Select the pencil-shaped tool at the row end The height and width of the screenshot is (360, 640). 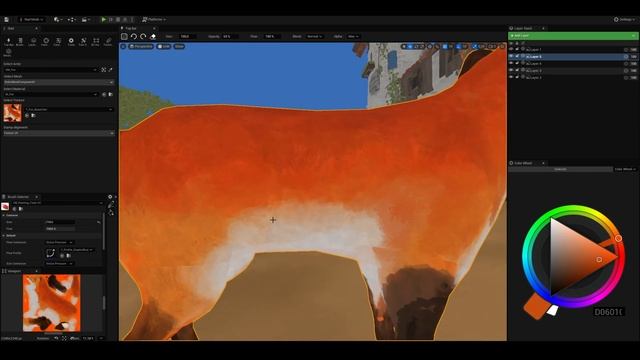(x=108, y=41)
